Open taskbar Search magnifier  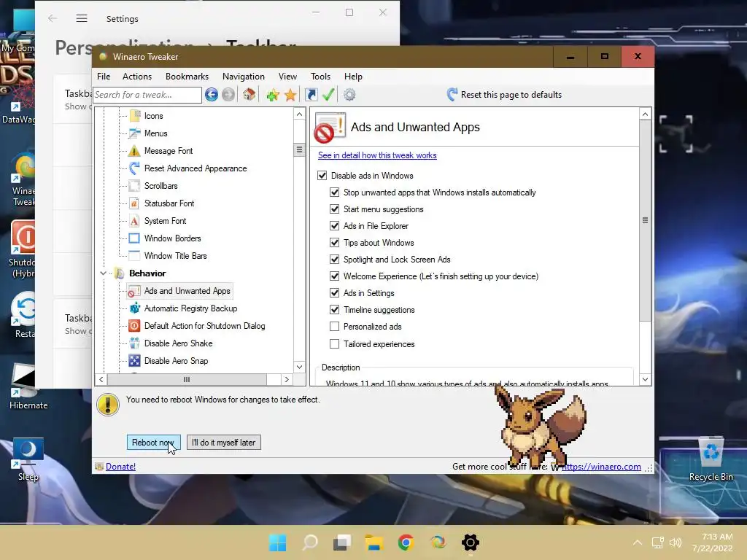coord(309,542)
